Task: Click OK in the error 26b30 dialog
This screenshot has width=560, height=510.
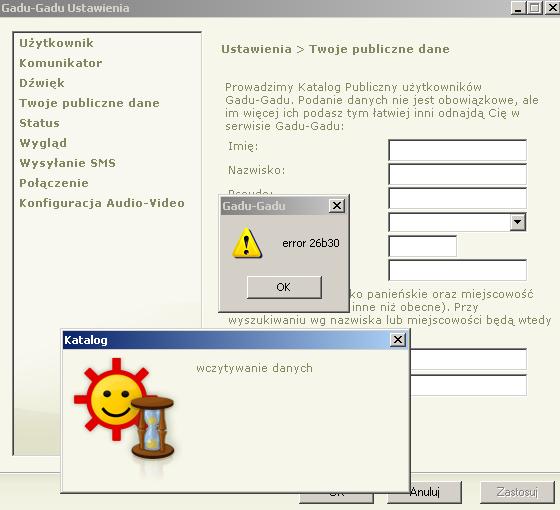Action: pos(284,287)
